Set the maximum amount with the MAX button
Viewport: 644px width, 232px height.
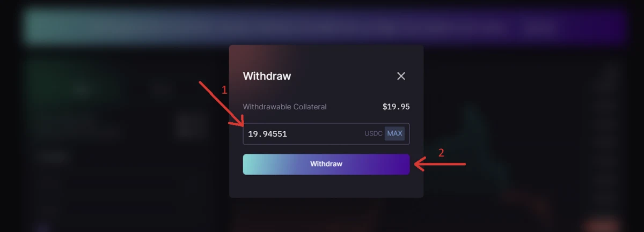[395, 133]
